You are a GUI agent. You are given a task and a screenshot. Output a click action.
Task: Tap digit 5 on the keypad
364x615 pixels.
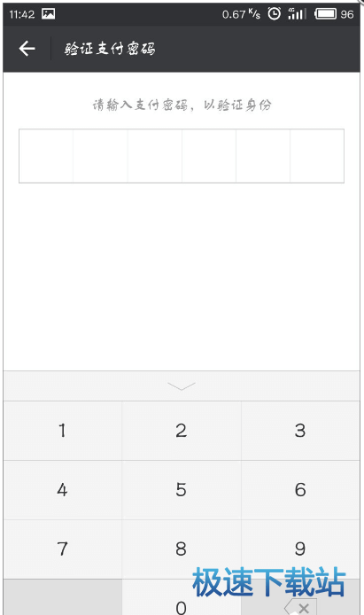[x=182, y=490]
